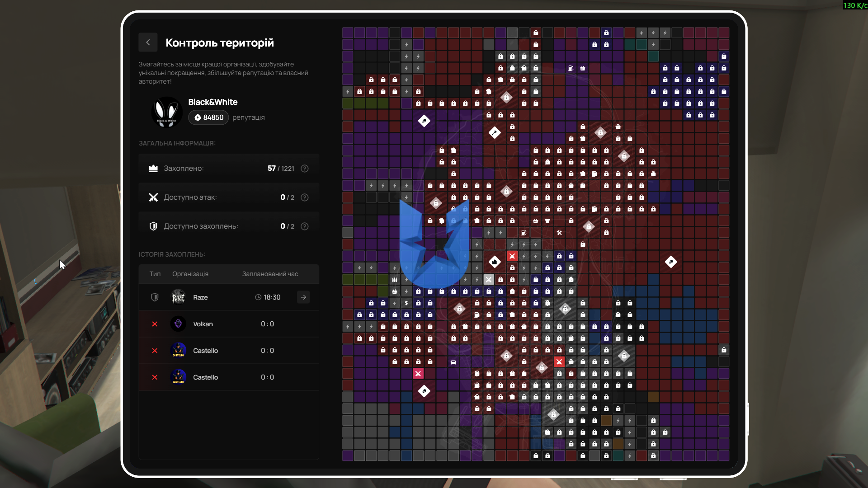
Task: Open the help tooltip for Доступно захоплень
Action: [x=305, y=226]
